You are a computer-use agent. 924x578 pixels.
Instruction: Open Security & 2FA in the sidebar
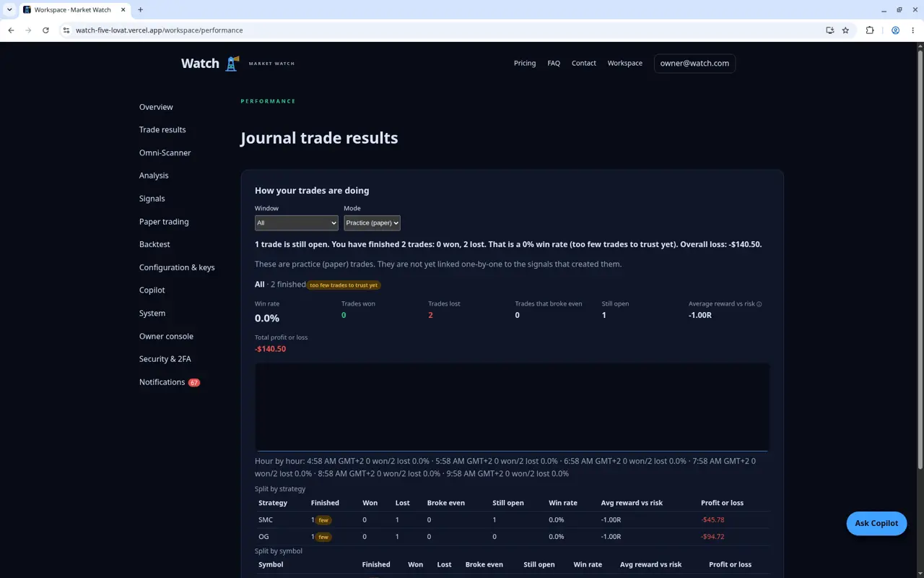[165, 359]
